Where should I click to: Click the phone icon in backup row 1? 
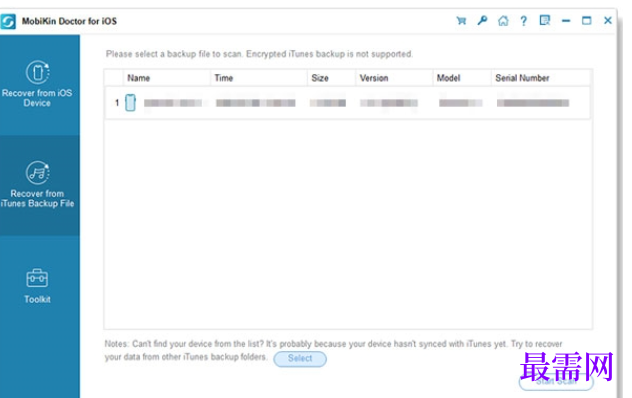tap(130, 102)
